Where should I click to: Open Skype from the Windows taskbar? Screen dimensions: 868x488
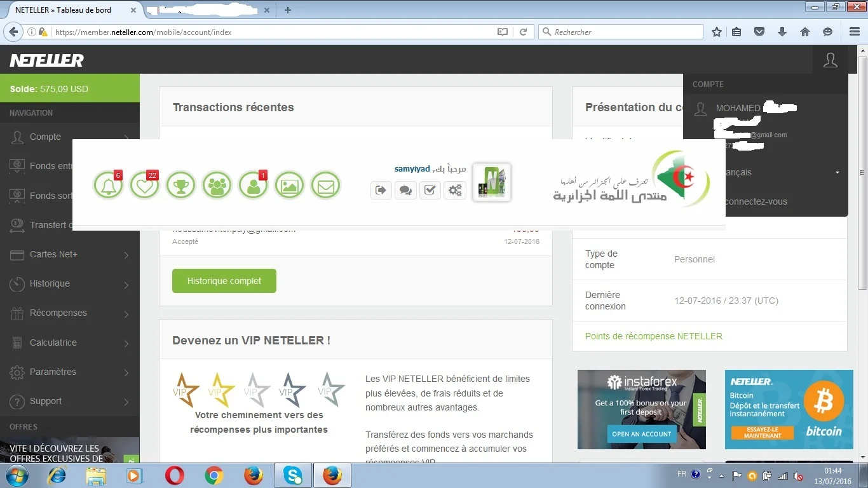[292, 475]
